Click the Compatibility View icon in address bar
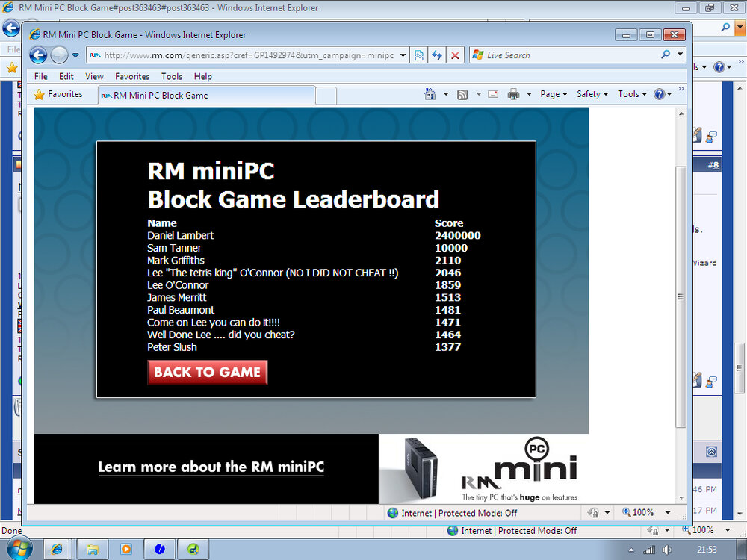Screen dimensions: 747x560 (419, 55)
